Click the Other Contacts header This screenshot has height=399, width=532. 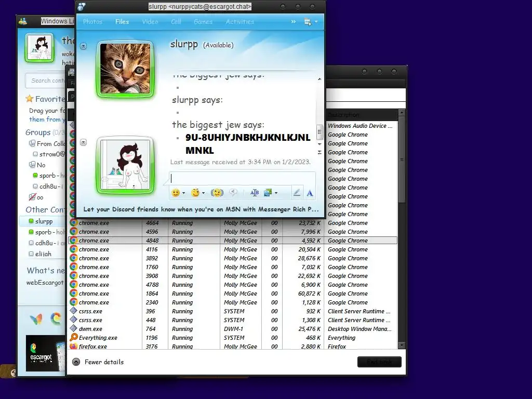(45, 210)
